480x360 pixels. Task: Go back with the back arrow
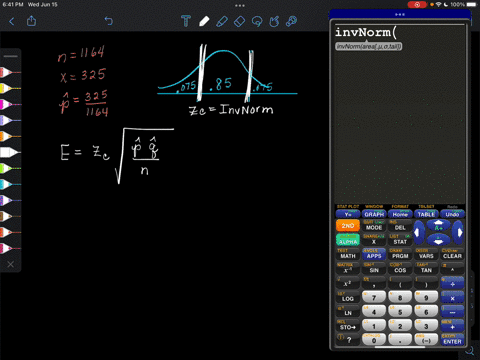12,22
